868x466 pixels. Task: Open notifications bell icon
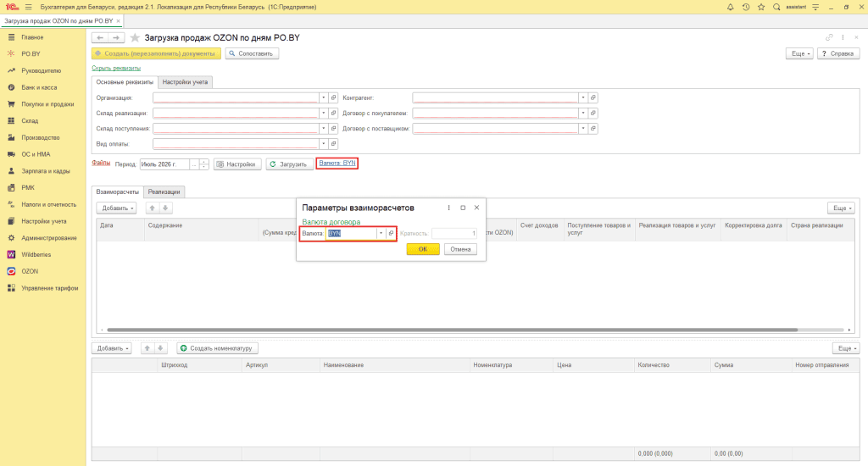click(x=730, y=7)
